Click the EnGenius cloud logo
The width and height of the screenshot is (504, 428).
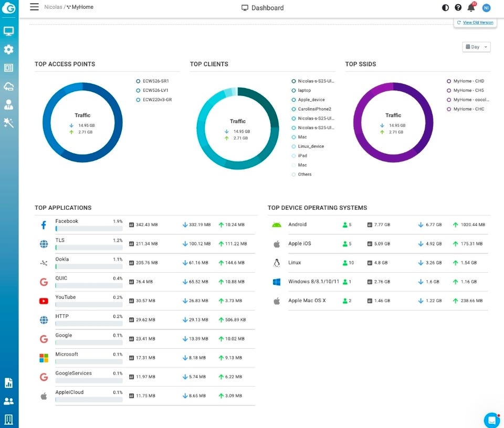coord(9,7)
